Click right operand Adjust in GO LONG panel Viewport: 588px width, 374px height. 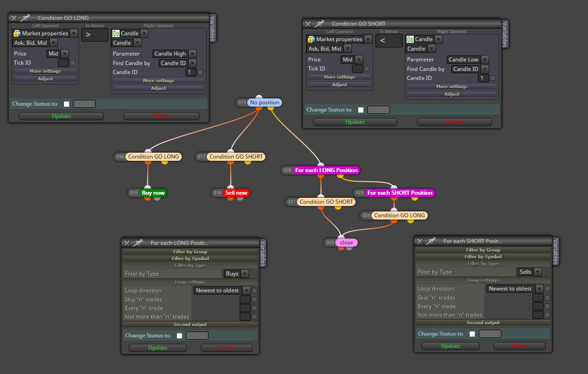(x=158, y=89)
